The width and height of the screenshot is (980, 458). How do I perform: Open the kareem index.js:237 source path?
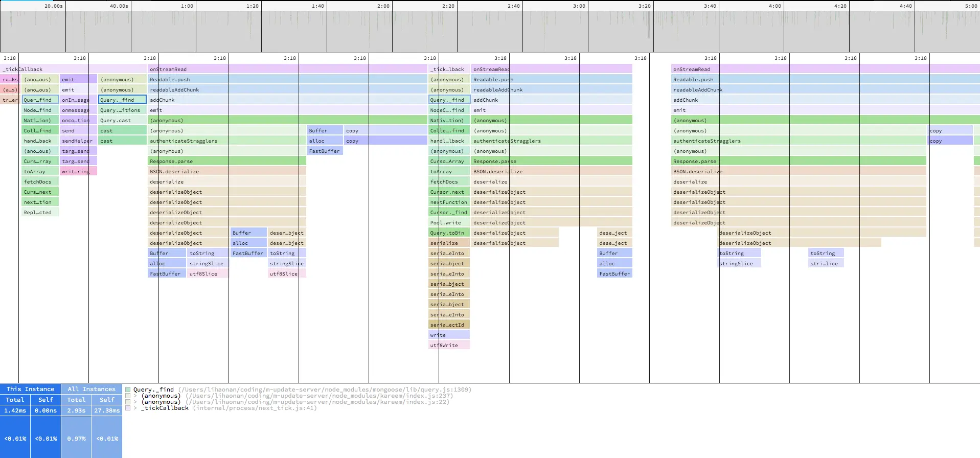click(319, 396)
